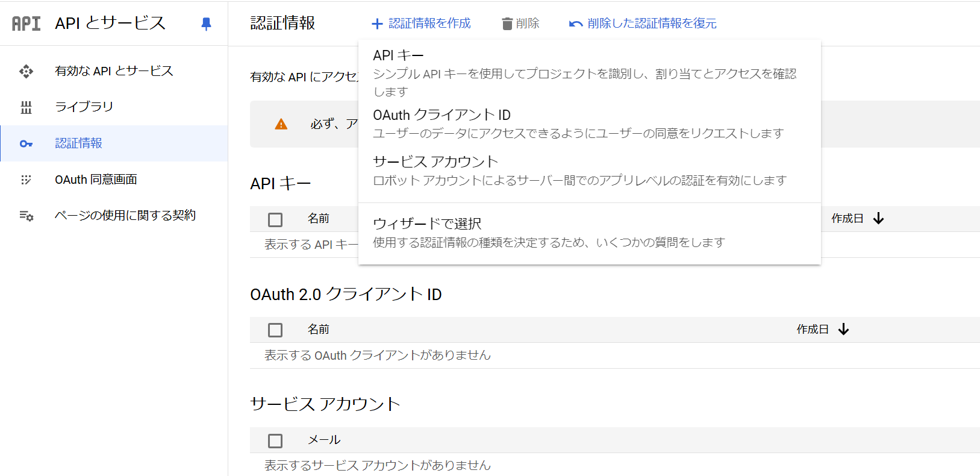Click 作成日 header label in OAuth table

[x=813, y=329]
